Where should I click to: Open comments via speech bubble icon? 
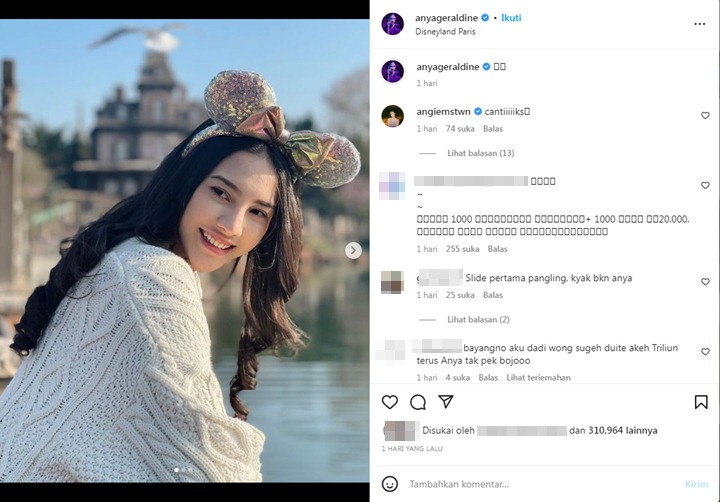418,402
